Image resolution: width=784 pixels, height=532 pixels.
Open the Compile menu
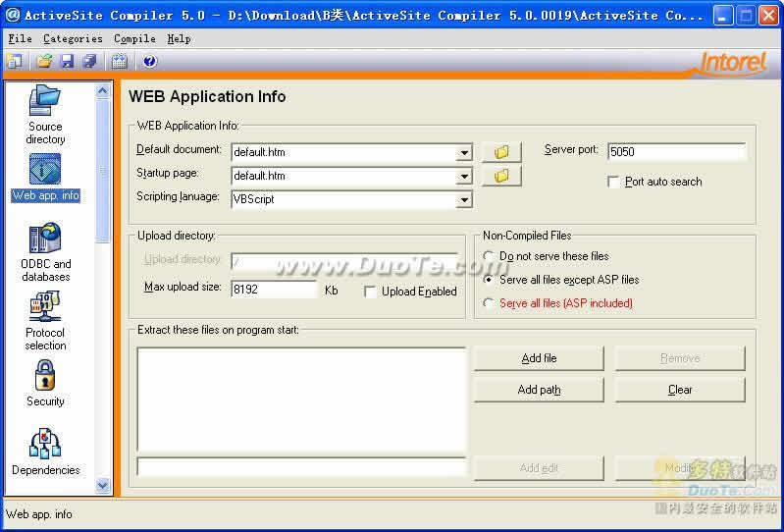pos(134,38)
